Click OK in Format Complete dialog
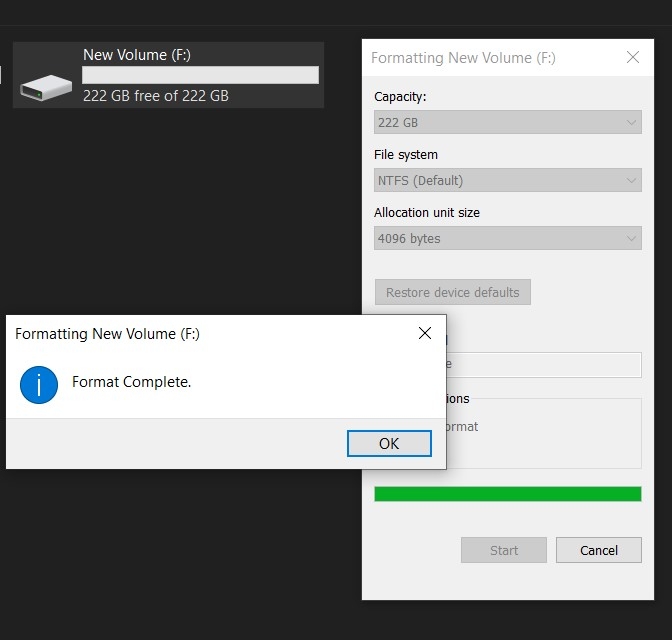672x640 pixels. (389, 443)
